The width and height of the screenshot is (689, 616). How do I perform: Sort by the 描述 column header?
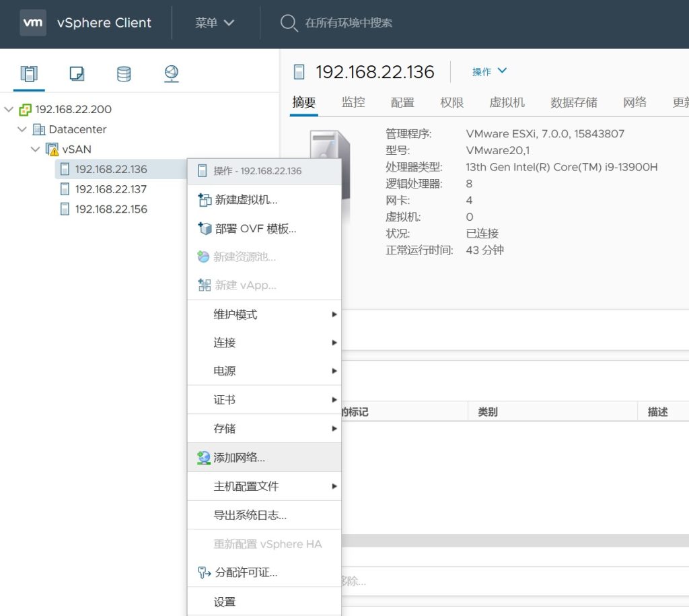click(x=657, y=412)
